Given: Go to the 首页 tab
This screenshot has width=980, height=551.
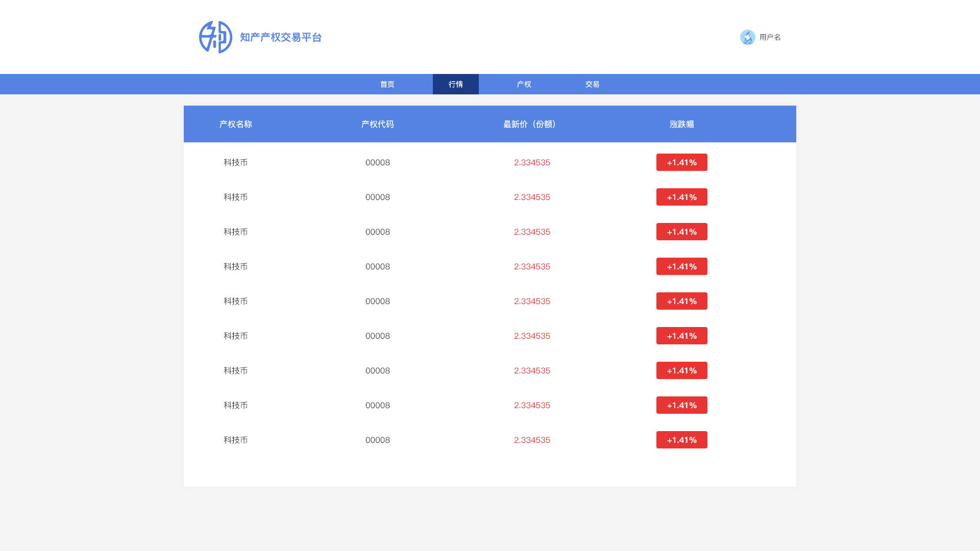Looking at the screenshot, I should pos(387,84).
